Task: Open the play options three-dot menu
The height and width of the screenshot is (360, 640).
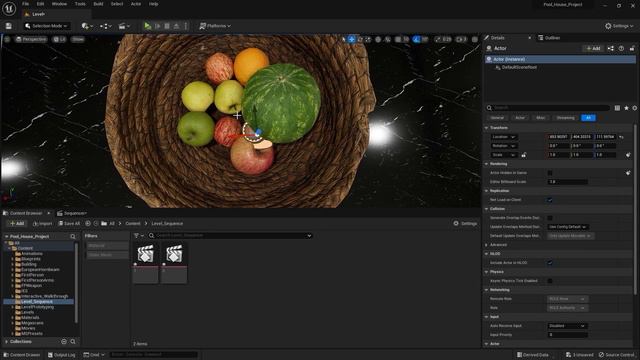Action: pos(186,26)
